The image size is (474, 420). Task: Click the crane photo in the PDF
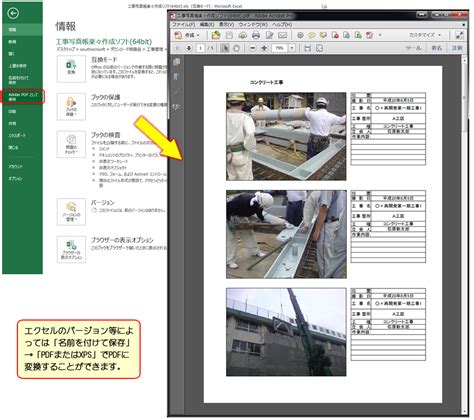[x=286, y=332]
